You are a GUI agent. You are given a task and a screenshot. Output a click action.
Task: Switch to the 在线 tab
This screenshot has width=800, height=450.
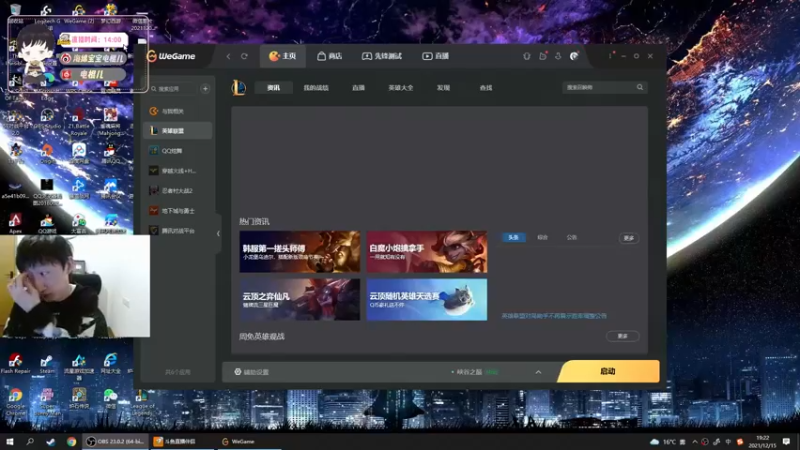486,88
